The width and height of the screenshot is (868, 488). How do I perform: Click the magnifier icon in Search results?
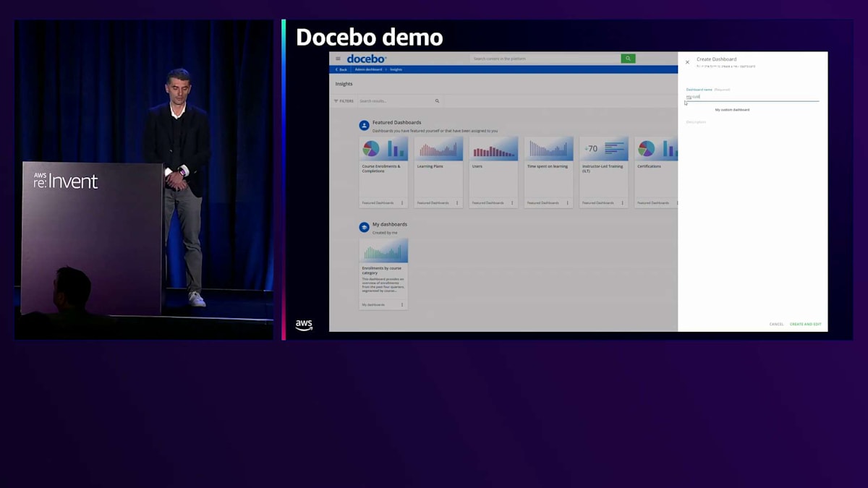(x=437, y=101)
